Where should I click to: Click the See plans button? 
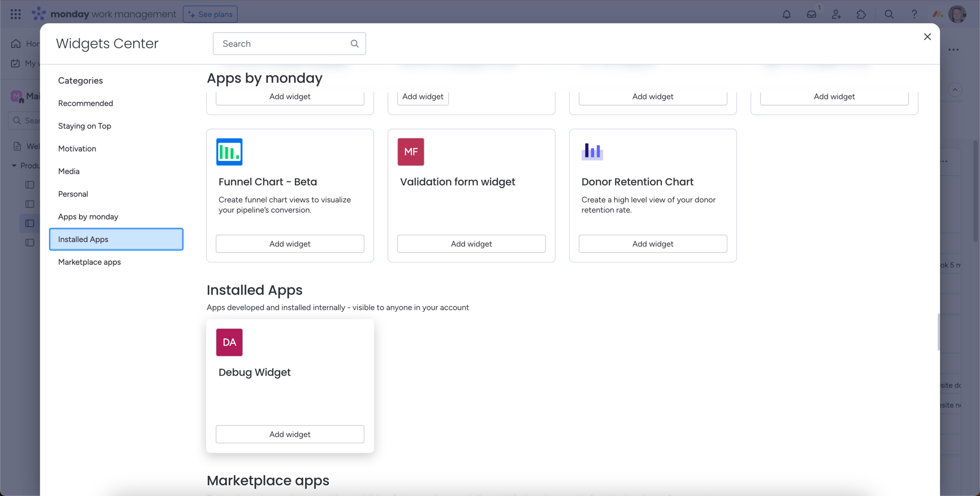[210, 14]
